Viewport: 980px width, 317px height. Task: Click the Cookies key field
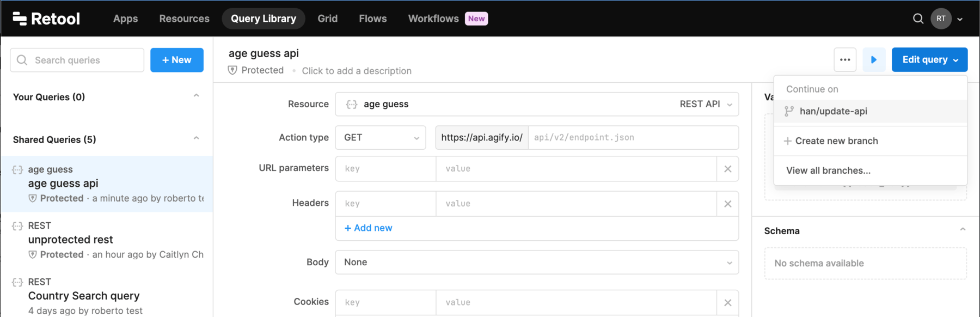(x=385, y=302)
